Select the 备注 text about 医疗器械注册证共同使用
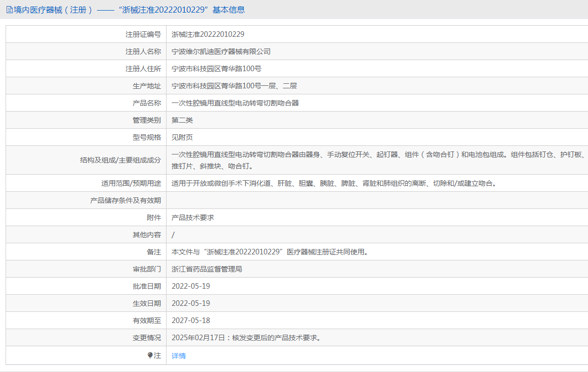This screenshot has height=372, width=588. [x=270, y=252]
